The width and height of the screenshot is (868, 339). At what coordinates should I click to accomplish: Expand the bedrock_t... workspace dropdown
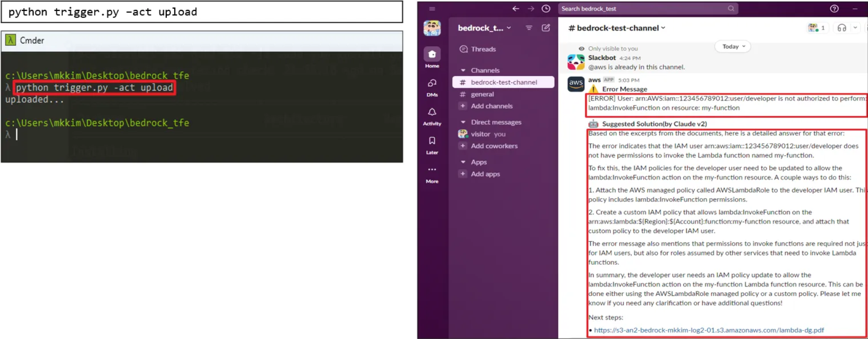(x=484, y=28)
